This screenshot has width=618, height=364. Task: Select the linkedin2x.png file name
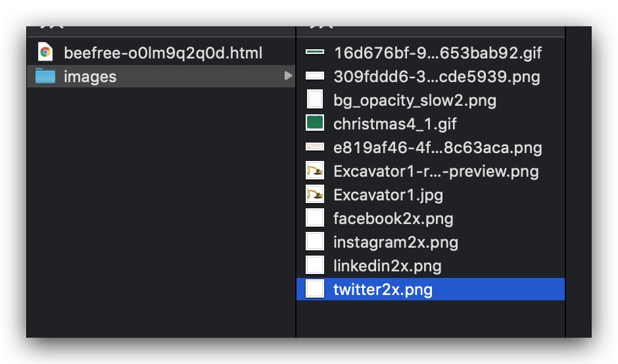pos(387,265)
